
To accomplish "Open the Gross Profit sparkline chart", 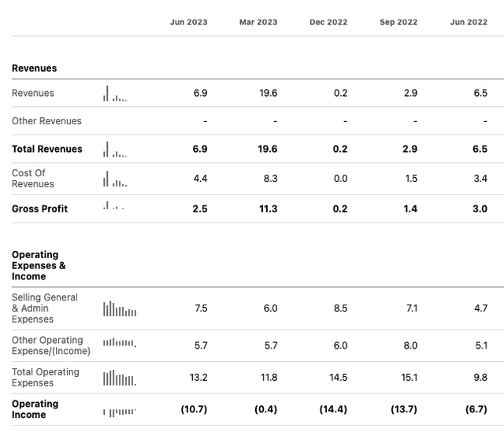I will click(114, 208).
